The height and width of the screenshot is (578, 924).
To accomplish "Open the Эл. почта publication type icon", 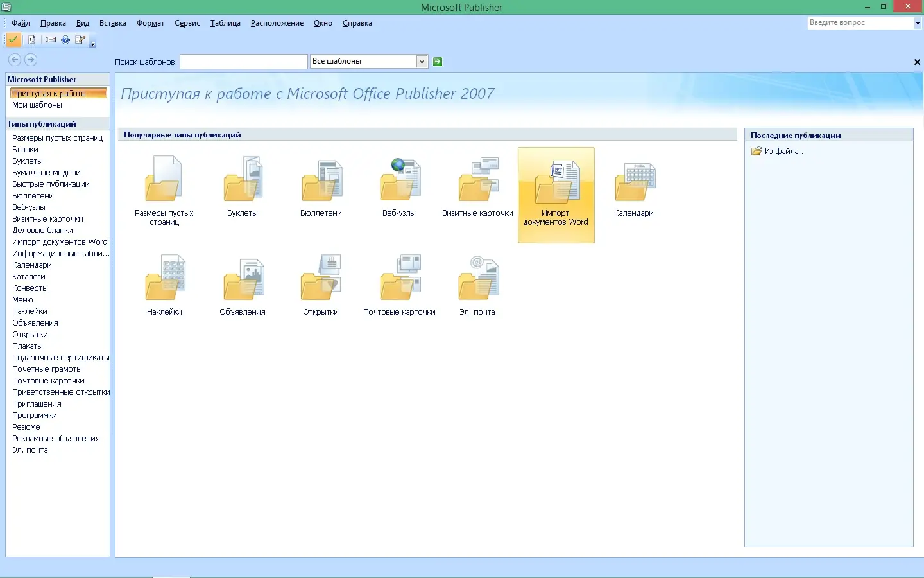I will click(x=477, y=278).
